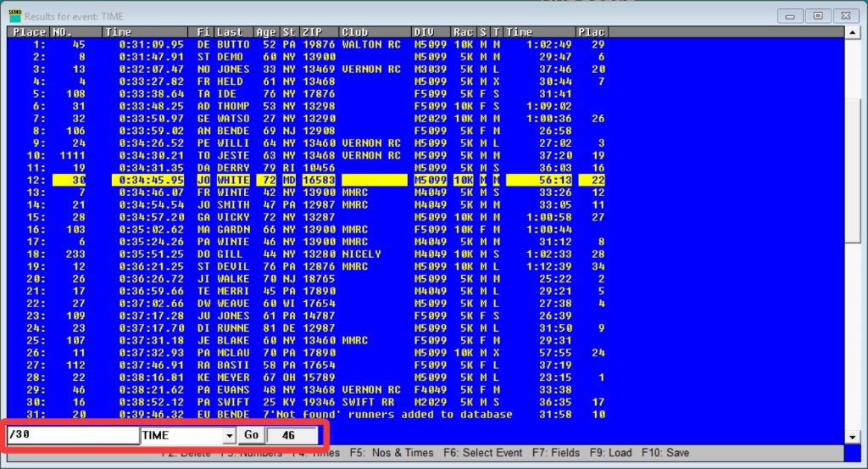Viewport: 868px width, 469px height.
Task: Click the BASTI name cell
Action: coord(233,365)
